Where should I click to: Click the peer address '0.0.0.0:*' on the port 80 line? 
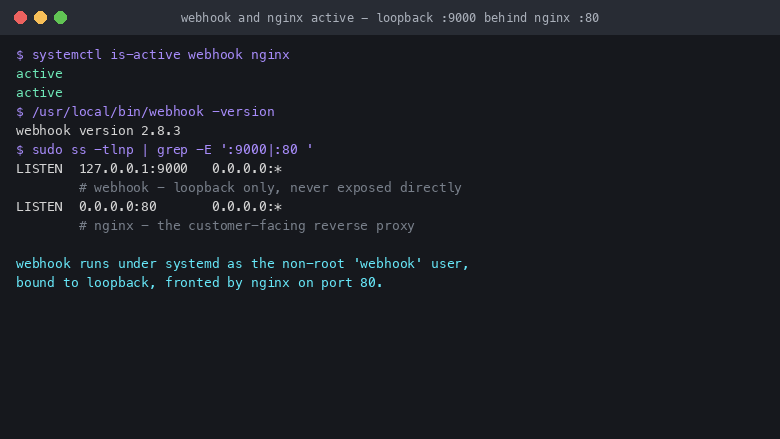[x=247, y=207]
